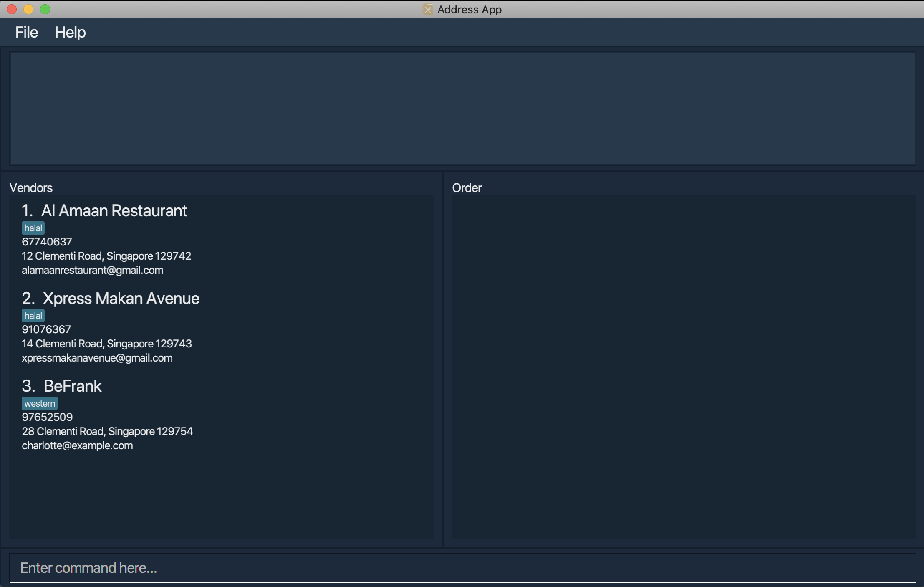Click the command input field
Viewport: 924px width, 587px height.
462,567
